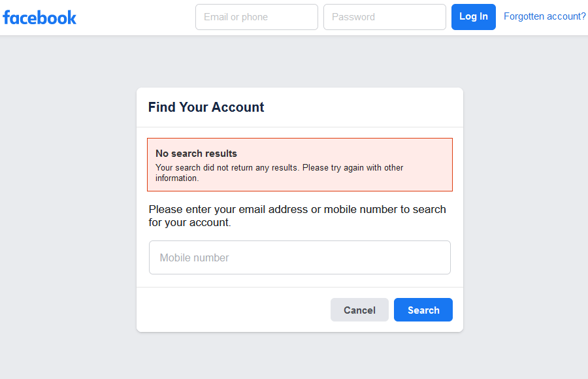Click empty header space beside facebook logo

tap(135, 18)
